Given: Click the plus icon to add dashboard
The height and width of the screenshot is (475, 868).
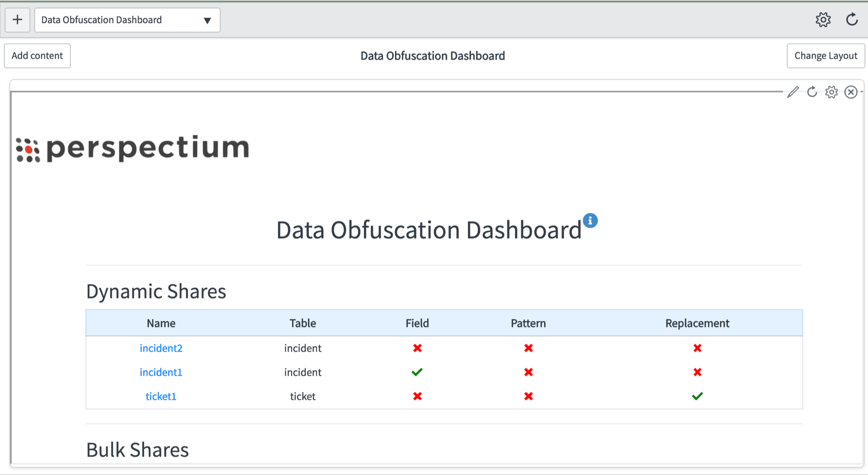Looking at the screenshot, I should tap(17, 20).
